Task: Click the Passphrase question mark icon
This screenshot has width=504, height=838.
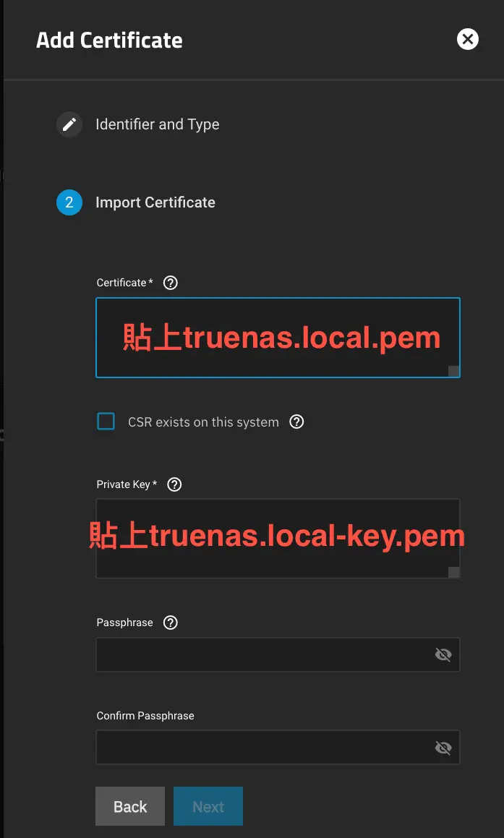Action: click(170, 622)
